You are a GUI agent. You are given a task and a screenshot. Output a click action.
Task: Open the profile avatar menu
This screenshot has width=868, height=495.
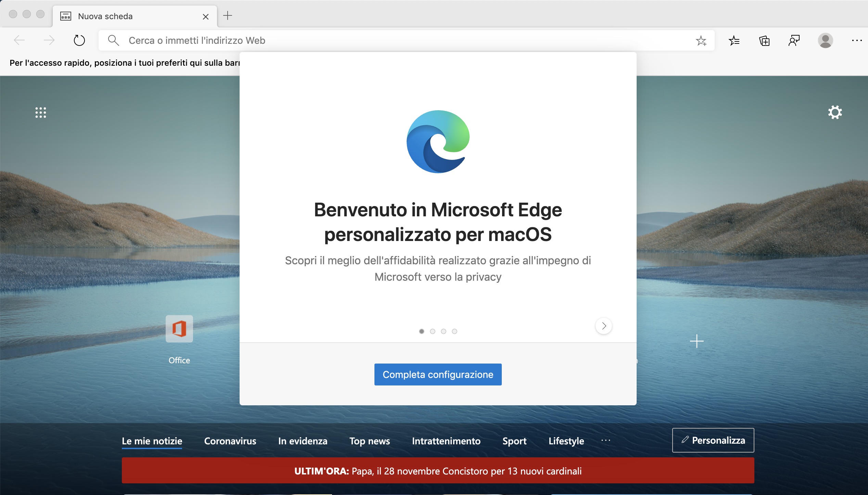coord(825,40)
